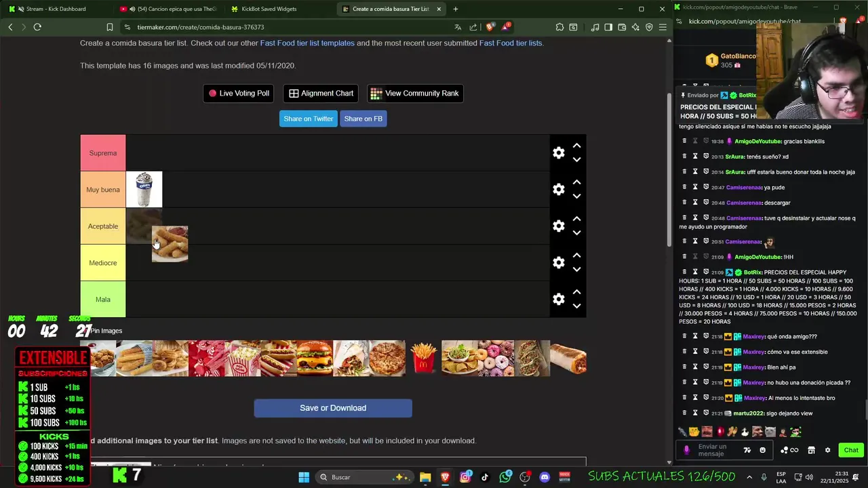Switch to Stream - Kick Dashboard tab
Screen dimensions: 868x488
[x=56, y=9]
